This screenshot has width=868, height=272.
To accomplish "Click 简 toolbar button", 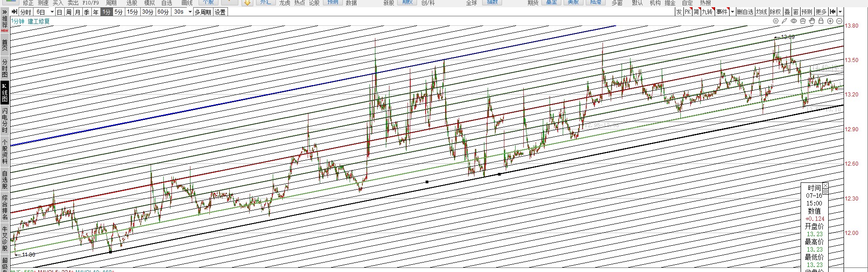I will point(697,12).
